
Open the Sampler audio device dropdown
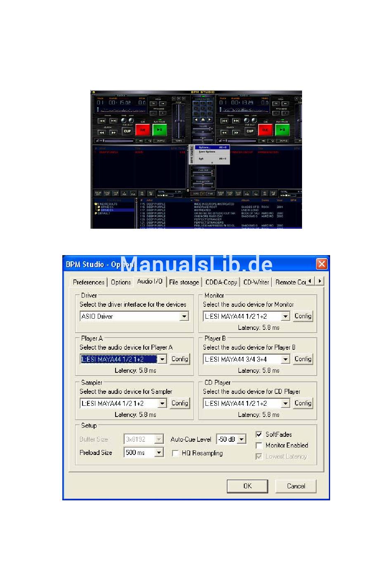pyautogui.click(x=163, y=403)
